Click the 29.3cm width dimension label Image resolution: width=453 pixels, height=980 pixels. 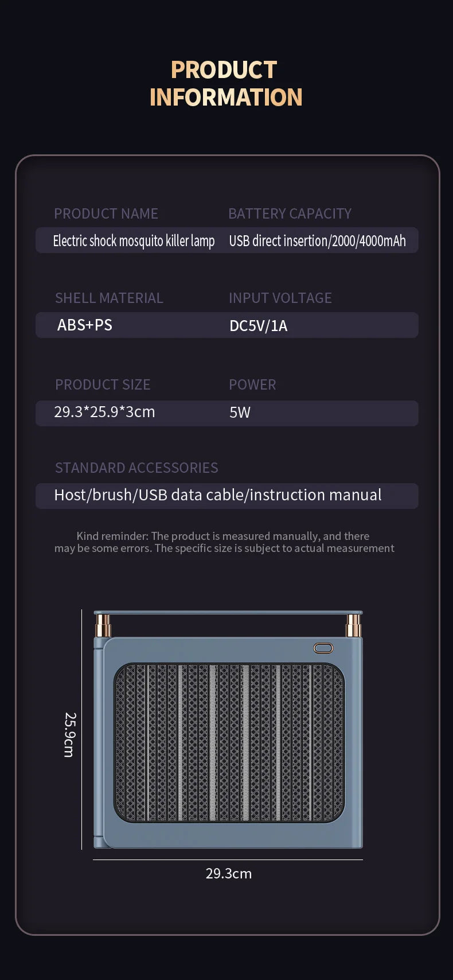[x=228, y=874]
